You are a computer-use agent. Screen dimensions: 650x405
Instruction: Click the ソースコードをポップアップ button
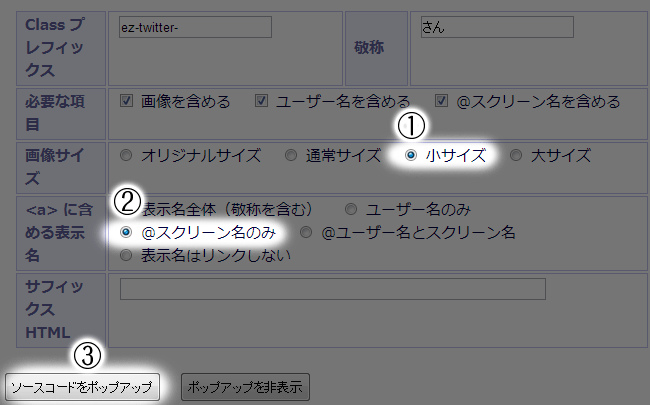82,387
